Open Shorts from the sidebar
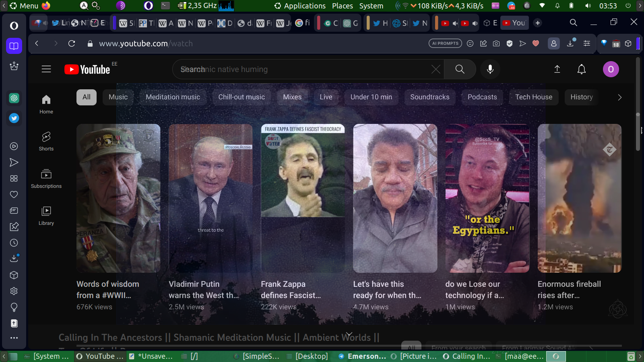The width and height of the screenshot is (644, 362). pos(46,141)
